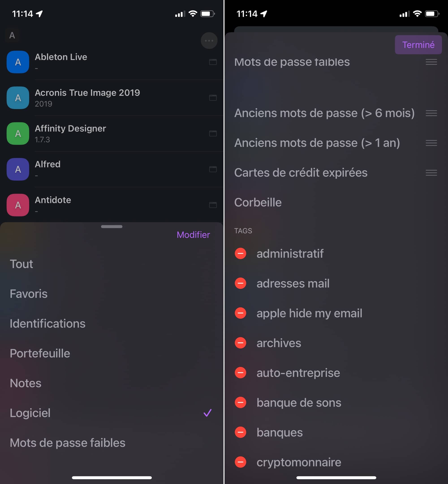Screen dimensions: 448x484
Task: Tap the bottom sheet grabber handle
Action: coord(112,227)
